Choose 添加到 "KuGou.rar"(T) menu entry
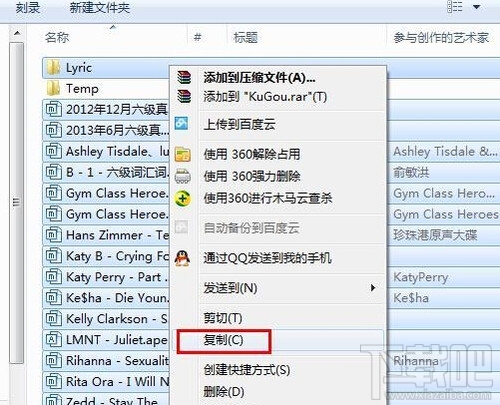This screenshot has height=405, width=500. pyautogui.click(x=265, y=97)
